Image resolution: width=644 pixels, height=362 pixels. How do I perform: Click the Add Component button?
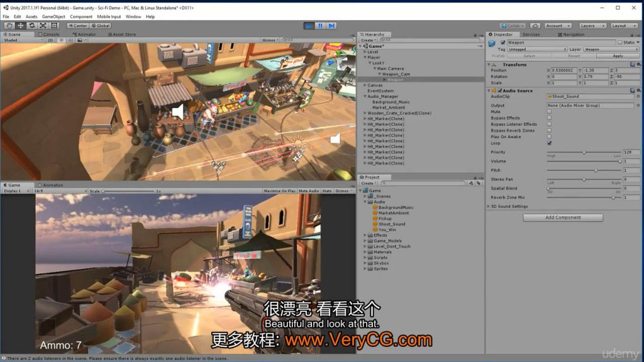pos(563,217)
